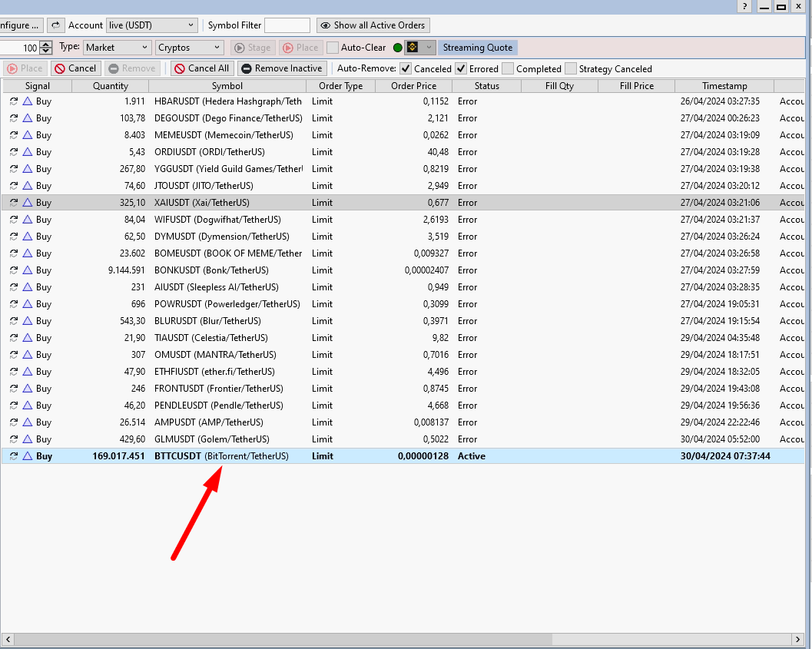This screenshot has height=649, width=812.
Task: Click the buy triangle icon on the FRONTUSDT row
Action: point(28,389)
